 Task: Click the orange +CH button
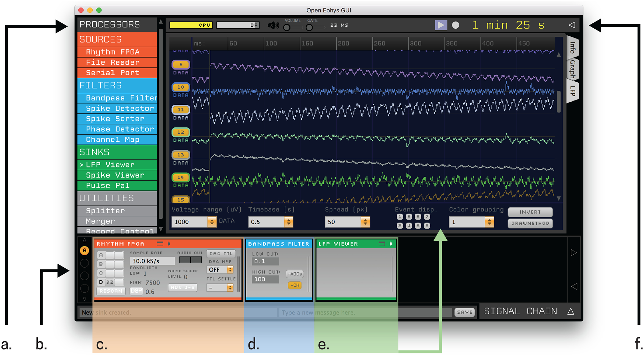coord(295,285)
